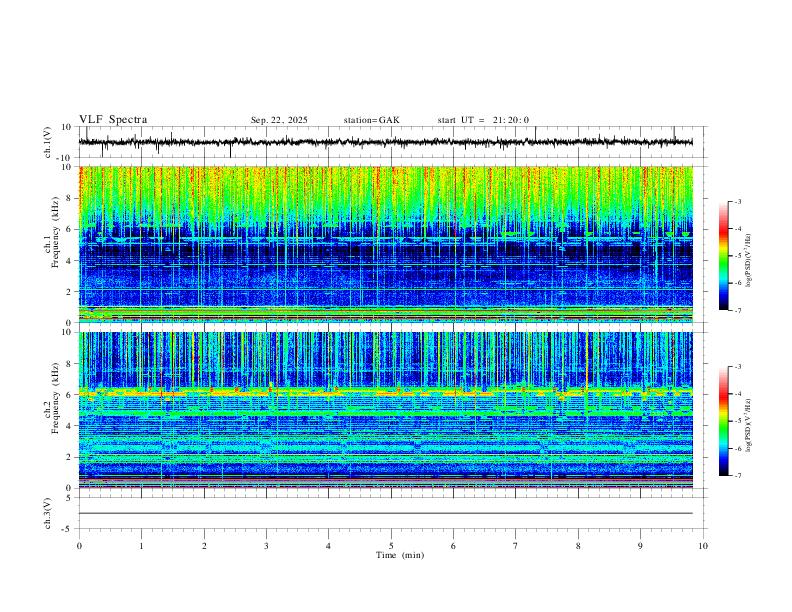Click time-axis tick label '1'
The height and width of the screenshot is (612, 792).
tap(141, 546)
